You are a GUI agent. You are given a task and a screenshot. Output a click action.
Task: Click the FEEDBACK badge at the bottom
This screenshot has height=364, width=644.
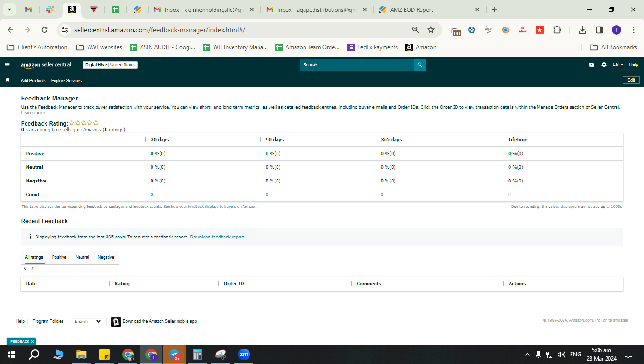point(20,341)
